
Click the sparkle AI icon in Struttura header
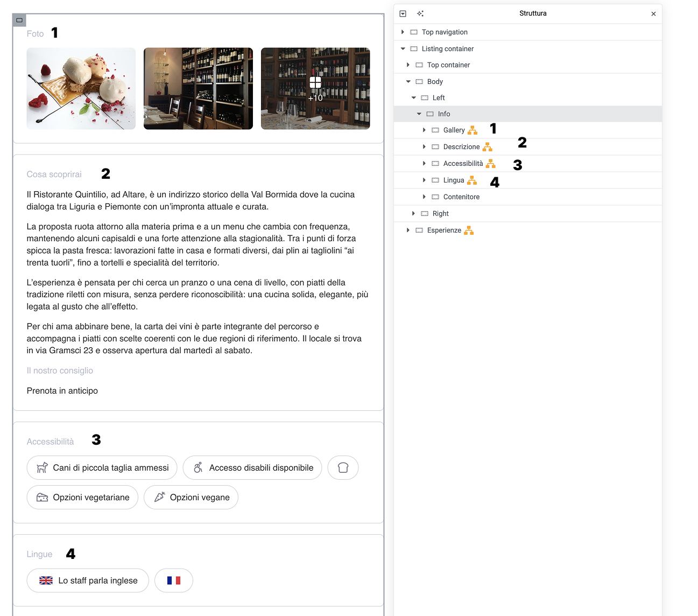[x=420, y=13]
